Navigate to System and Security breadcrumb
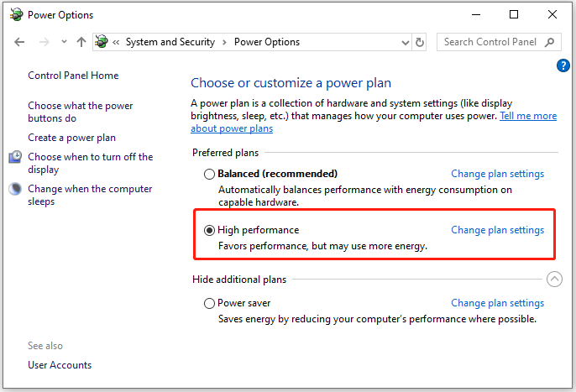This screenshot has height=392, width=576. click(170, 42)
